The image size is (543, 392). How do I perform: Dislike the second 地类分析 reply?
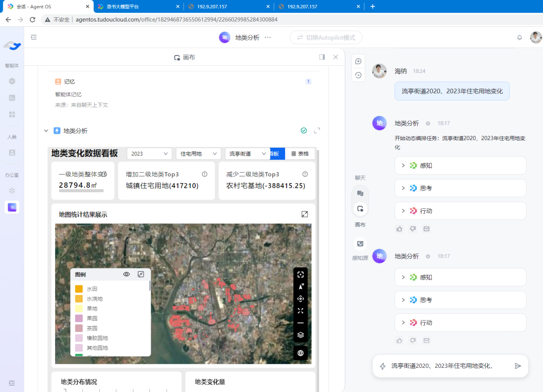pyautogui.click(x=413, y=341)
